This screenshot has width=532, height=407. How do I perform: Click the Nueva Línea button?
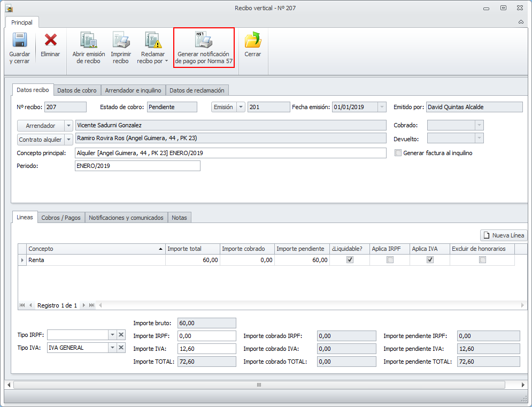[504, 235]
